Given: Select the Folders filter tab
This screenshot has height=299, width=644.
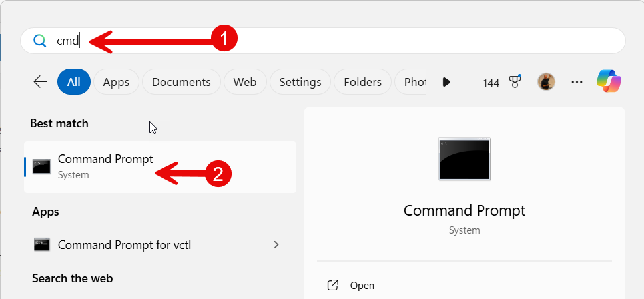Looking at the screenshot, I should click(x=362, y=82).
